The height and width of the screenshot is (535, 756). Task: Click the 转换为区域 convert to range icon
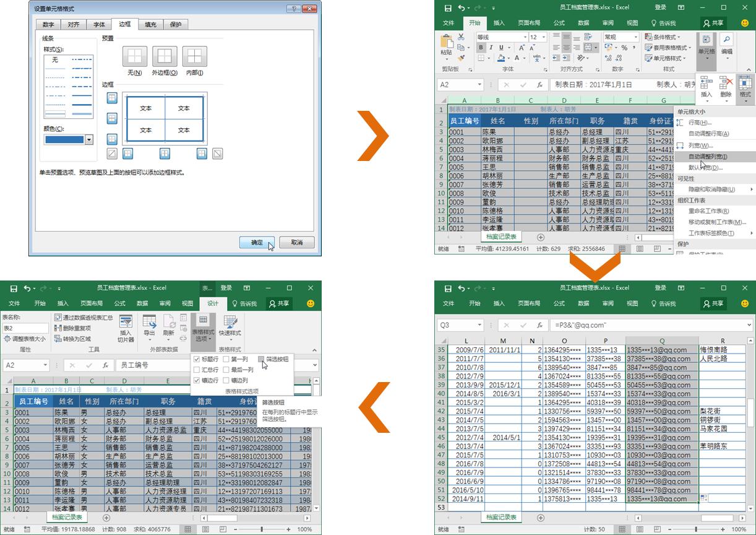click(x=58, y=339)
